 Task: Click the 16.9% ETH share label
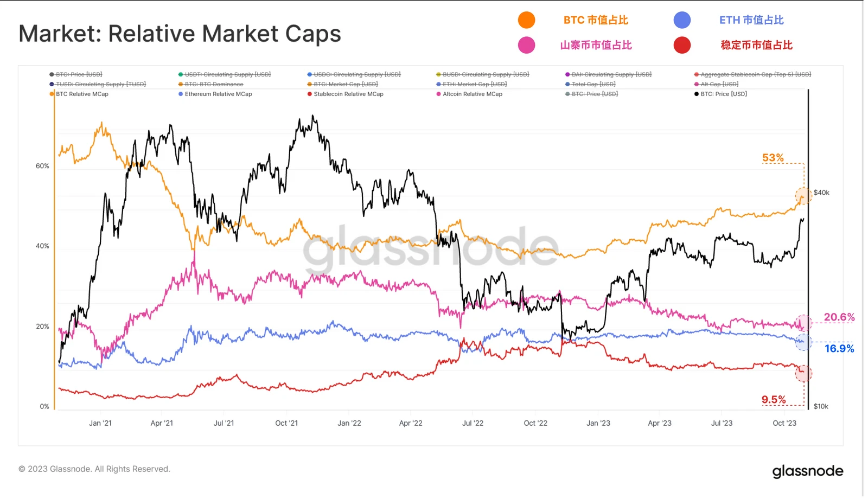[839, 349]
